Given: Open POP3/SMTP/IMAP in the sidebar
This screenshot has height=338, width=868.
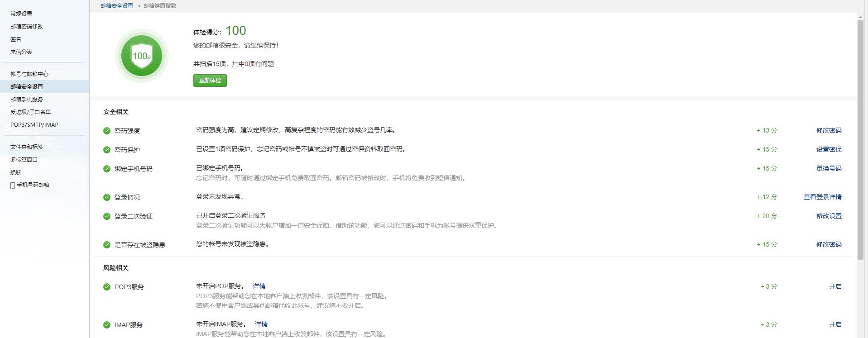Looking at the screenshot, I should pyautogui.click(x=34, y=125).
